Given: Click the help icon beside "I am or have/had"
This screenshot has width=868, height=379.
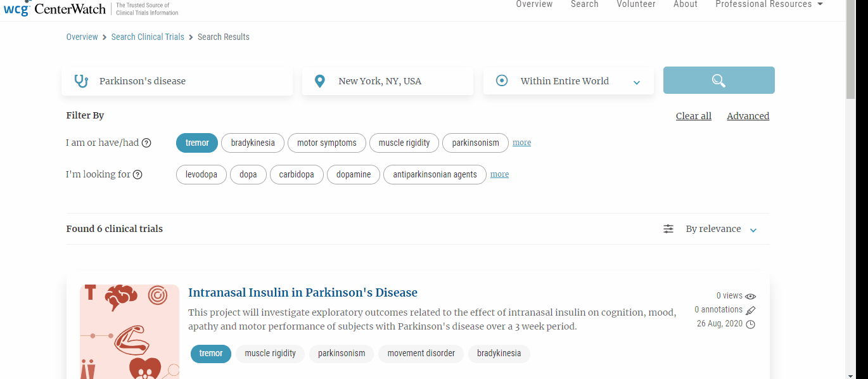Looking at the screenshot, I should (x=146, y=143).
